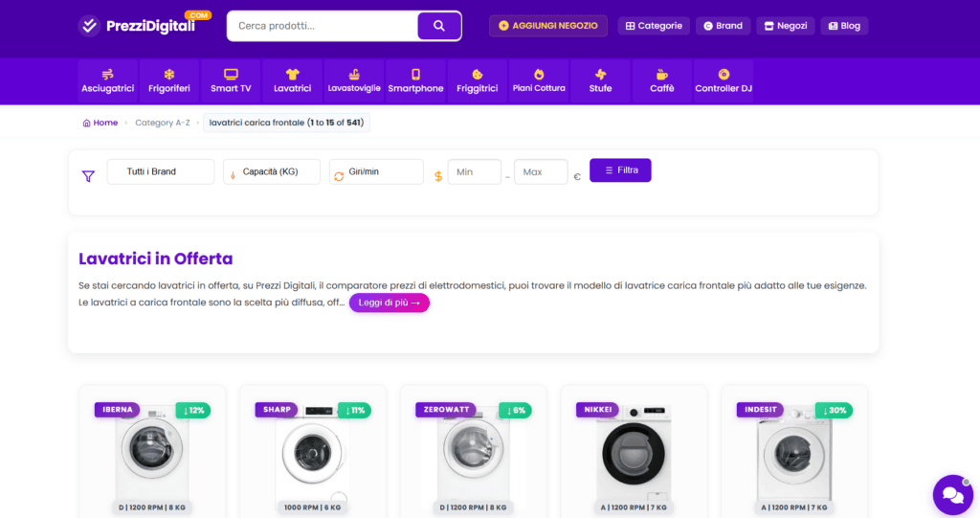Open the Zerowatt washing machine thumbnail
980x518 pixels.
473,452
